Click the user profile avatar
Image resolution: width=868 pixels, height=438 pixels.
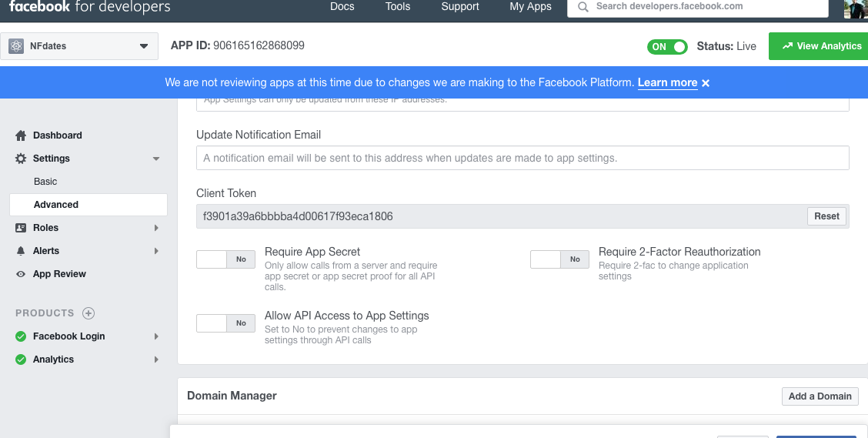(x=856, y=8)
